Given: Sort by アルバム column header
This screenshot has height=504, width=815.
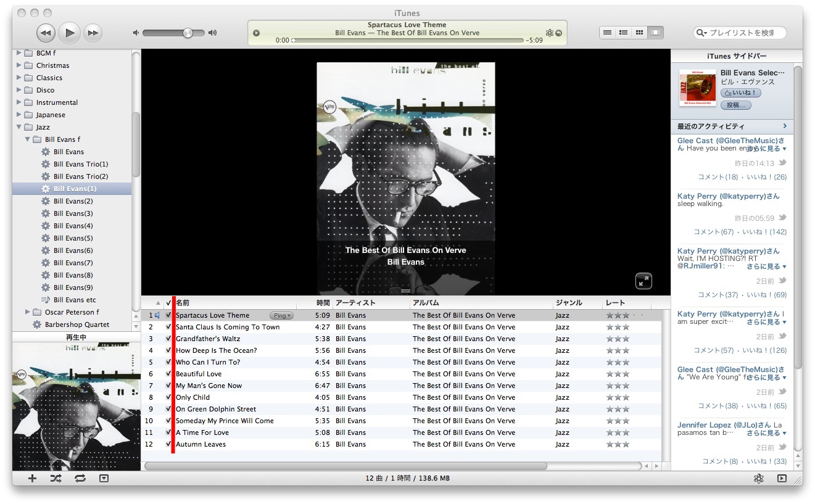Looking at the screenshot, I should pyautogui.click(x=482, y=303).
